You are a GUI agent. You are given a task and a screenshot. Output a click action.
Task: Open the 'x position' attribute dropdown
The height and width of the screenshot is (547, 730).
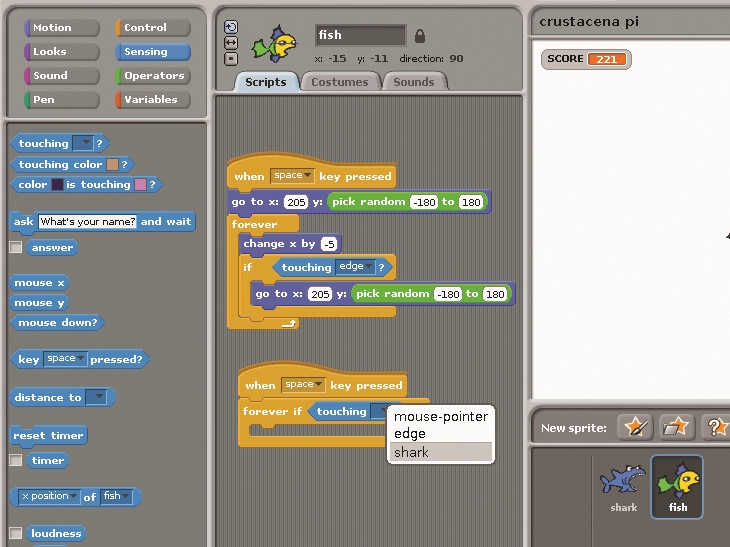[49, 496]
